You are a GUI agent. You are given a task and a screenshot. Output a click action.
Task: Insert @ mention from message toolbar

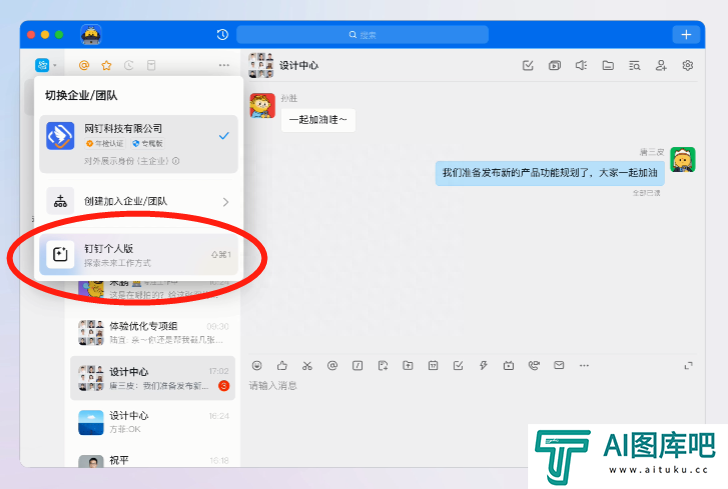[x=332, y=366]
